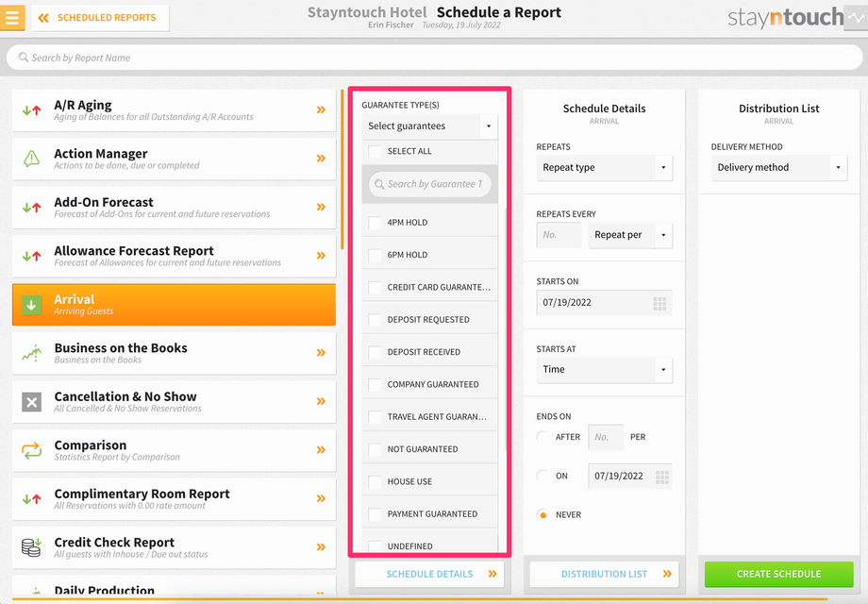Check the NOT GUARANTEED option
Viewport: 868px width, 604px height.
[375, 449]
